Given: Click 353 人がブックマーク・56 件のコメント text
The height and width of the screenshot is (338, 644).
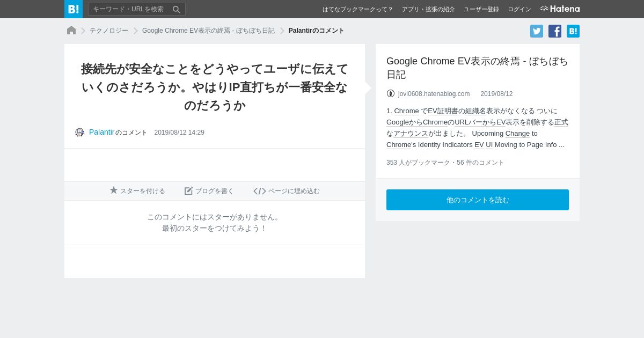Looking at the screenshot, I should tap(445, 163).
